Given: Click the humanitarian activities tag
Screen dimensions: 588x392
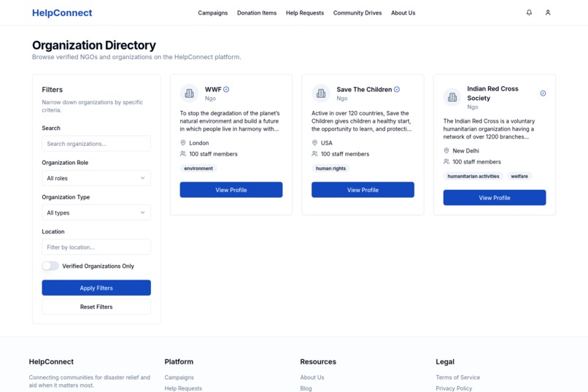Looking at the screenshot, I should pyautogui.click(x=473, y=177).
